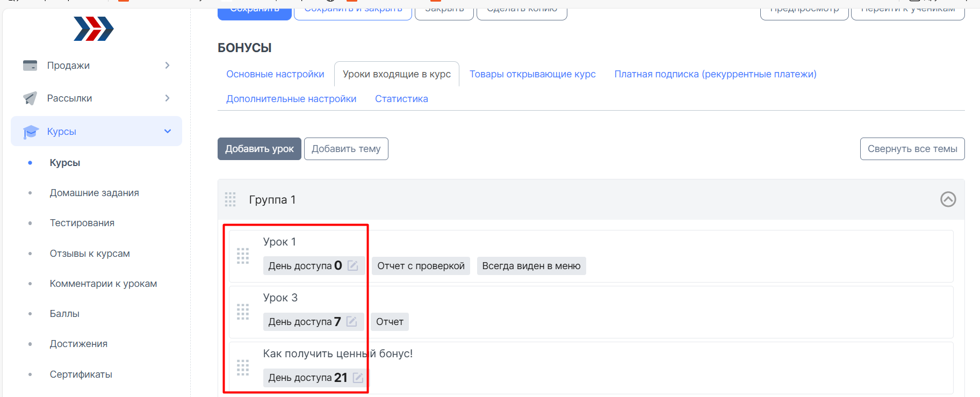
Task: Edit access day 7 pencil icon
Action: click(352, 321)
